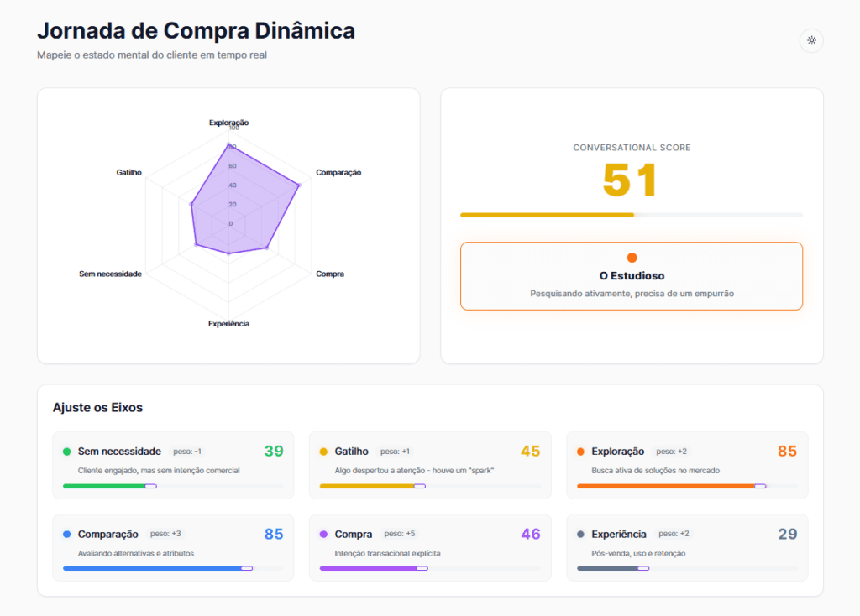Image resolution: width=860 pixels, height=616 pixels.
Task: Click the Experiência slider handle
Action: 643,568
